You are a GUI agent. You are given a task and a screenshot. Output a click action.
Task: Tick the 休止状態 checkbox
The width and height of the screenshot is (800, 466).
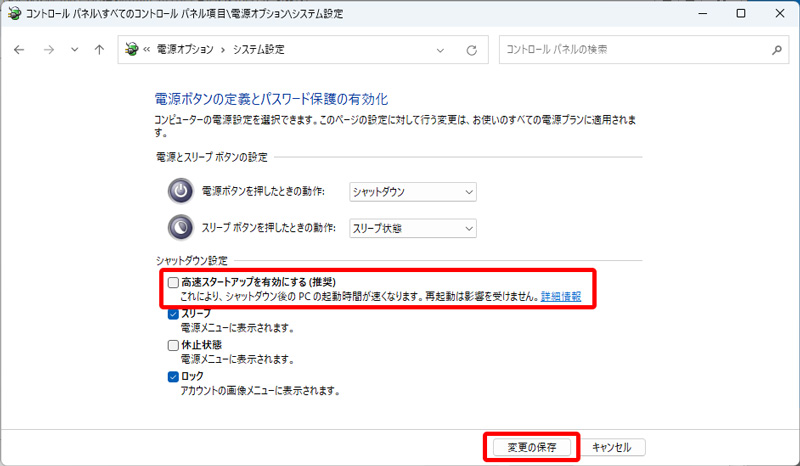pos(174,345)
